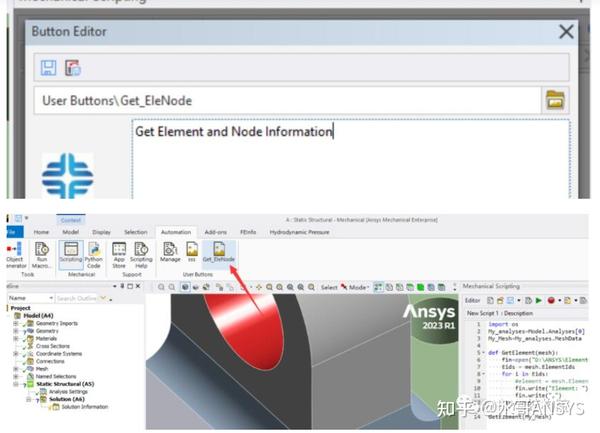Expand the Named Selections node

(16, 377)
